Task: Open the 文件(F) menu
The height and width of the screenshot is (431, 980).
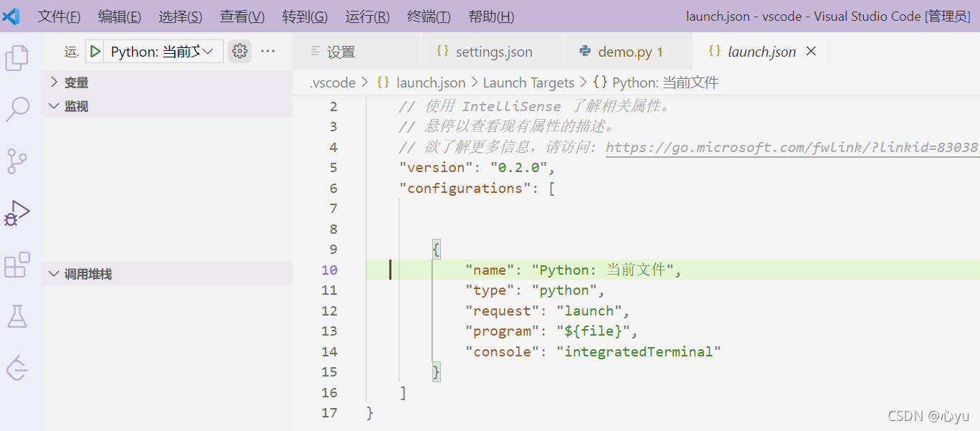Action: (x=59, y=16)
